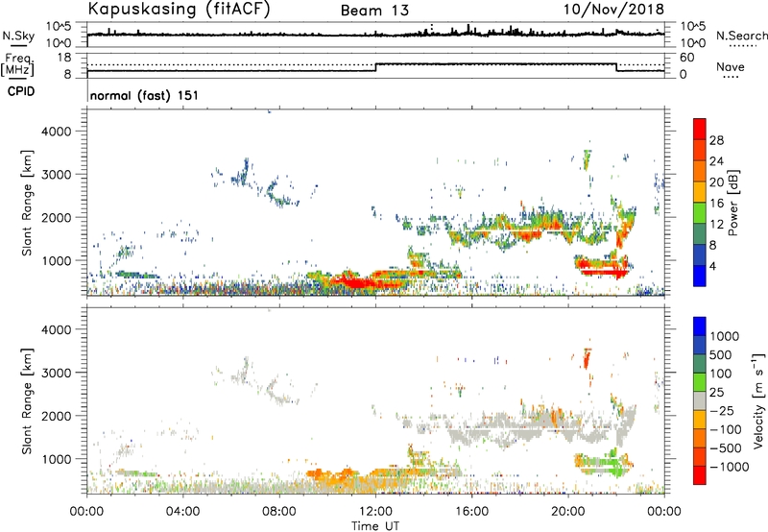Pick the dark blue top segment of Velocity bar
The image size is (768, 532).
pyautogui.click(x=700, y=326)
